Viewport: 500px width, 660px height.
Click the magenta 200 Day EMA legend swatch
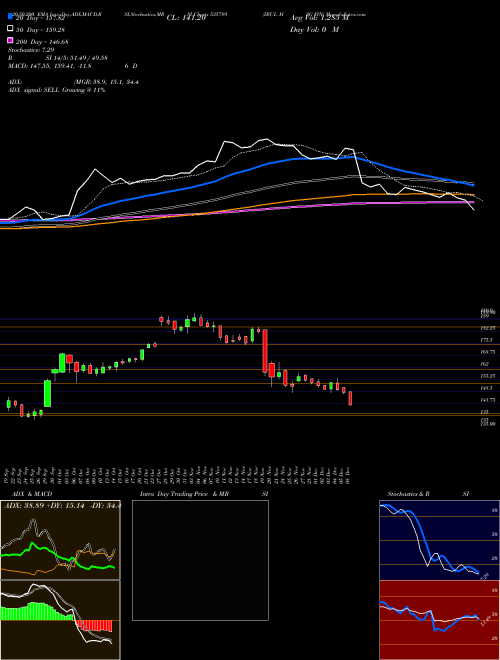(x=11, y=41)
